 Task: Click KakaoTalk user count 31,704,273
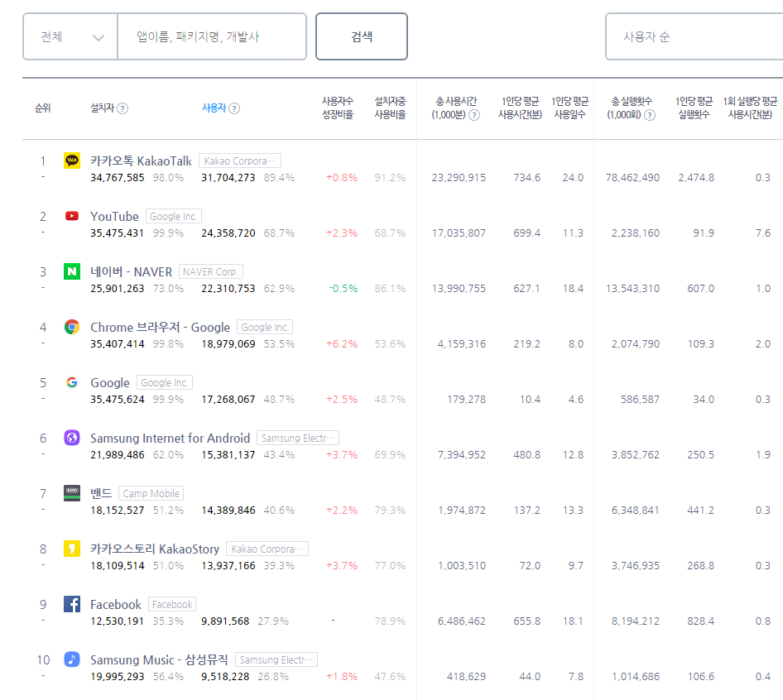tap(228, 178)
